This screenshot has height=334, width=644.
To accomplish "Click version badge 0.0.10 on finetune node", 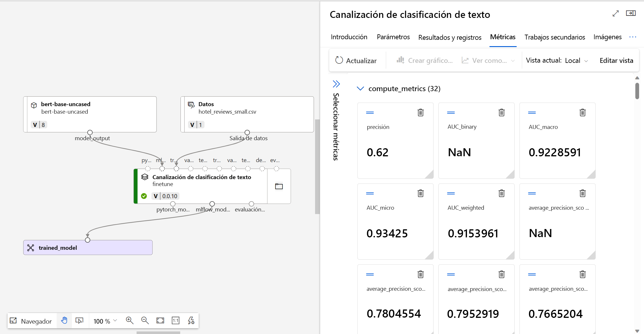I will tap(165, 196).
